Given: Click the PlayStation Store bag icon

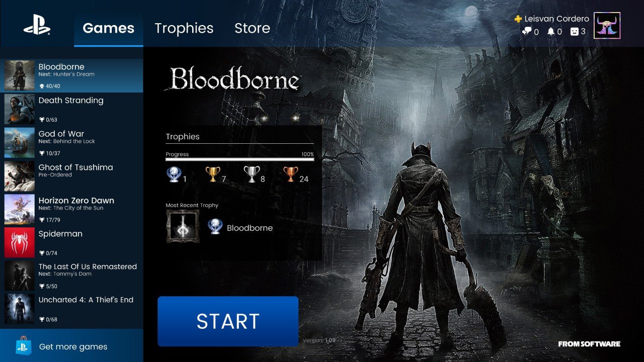Looking at the screenshot, I should point(23,345).
